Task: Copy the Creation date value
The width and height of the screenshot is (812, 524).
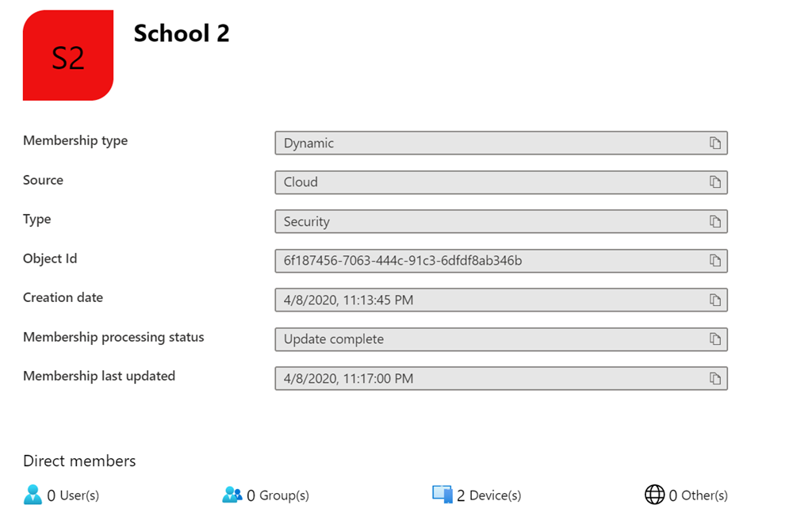Action: pos(714,300)
